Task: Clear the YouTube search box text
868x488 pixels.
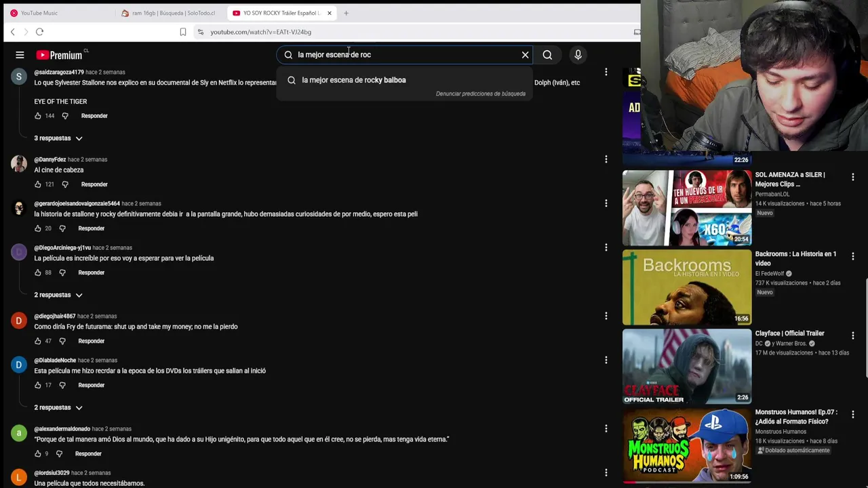Action: [x=525, y=55]
